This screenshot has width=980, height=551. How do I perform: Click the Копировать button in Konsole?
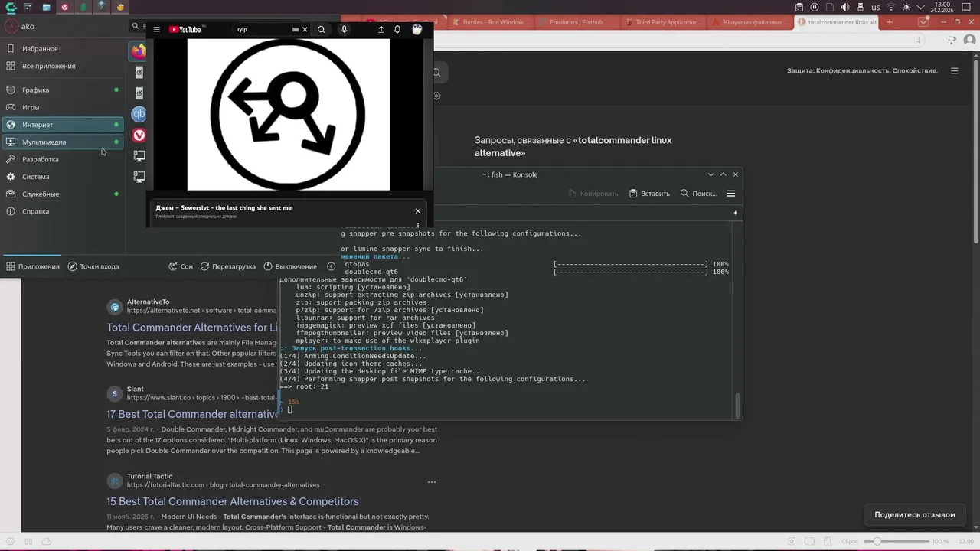tap(593, 194)
